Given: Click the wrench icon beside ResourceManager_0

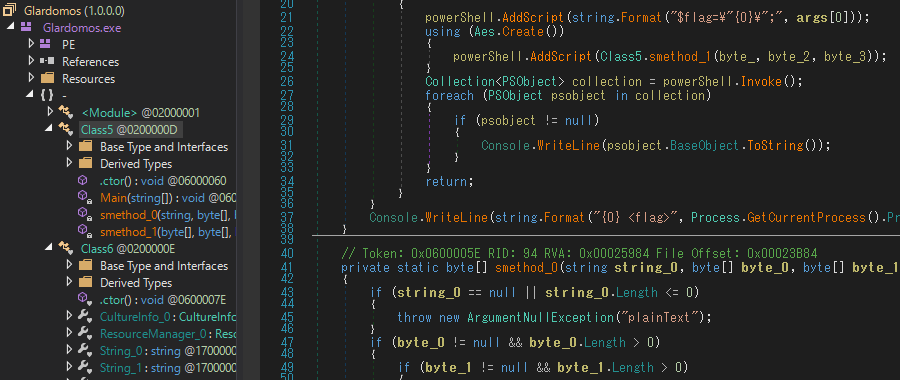Looking at the screenshot, I should [85, 334].
